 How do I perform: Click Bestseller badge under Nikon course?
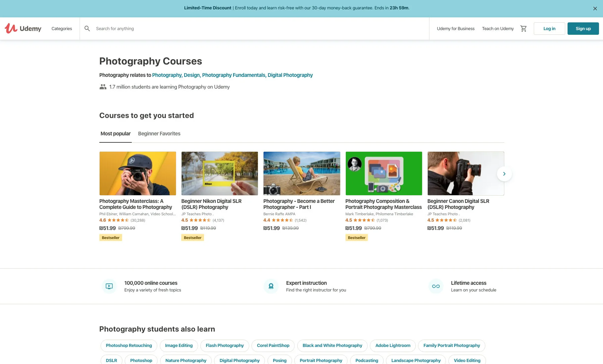coord(193,238)
